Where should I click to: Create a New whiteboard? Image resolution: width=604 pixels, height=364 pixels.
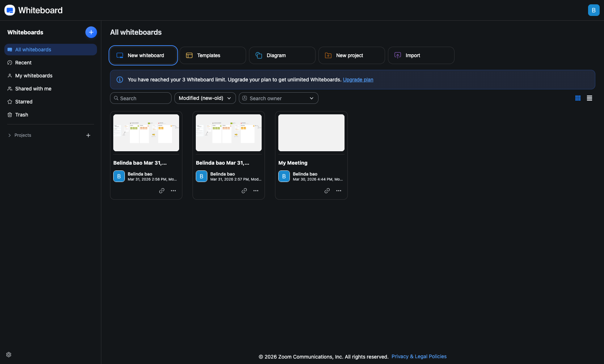point(143,55)
